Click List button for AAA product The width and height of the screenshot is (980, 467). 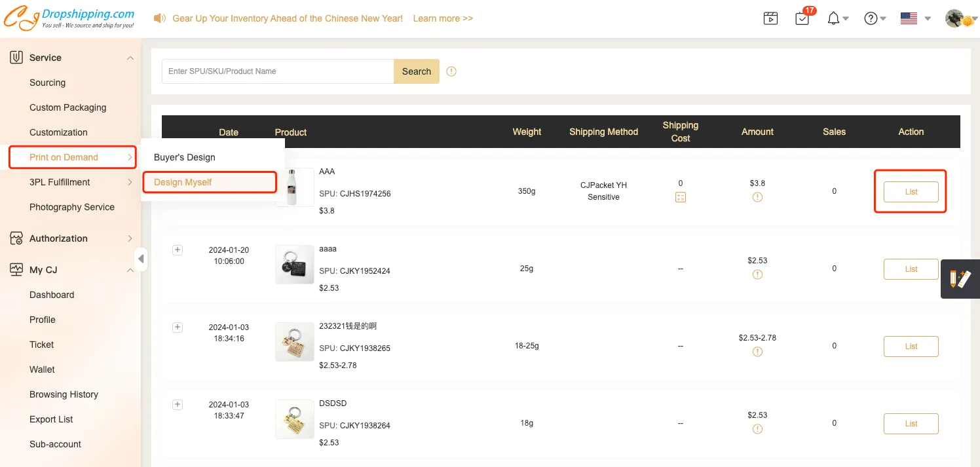pos(911,192)
